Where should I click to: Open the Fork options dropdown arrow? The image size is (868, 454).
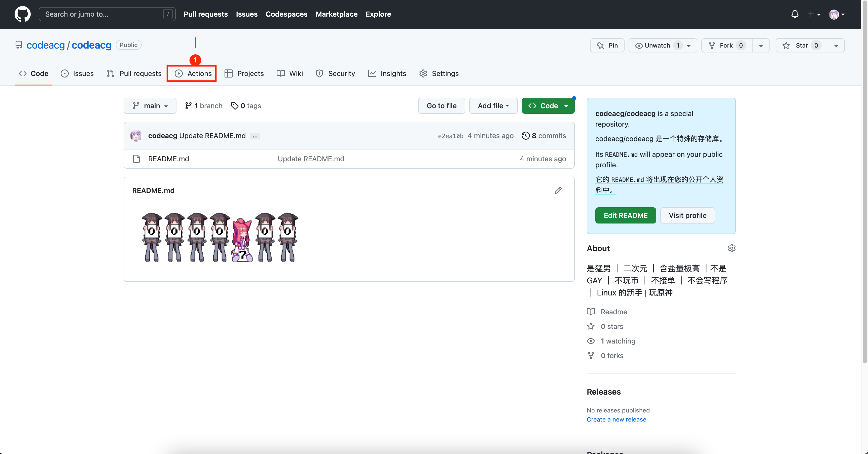pos(761,46)
